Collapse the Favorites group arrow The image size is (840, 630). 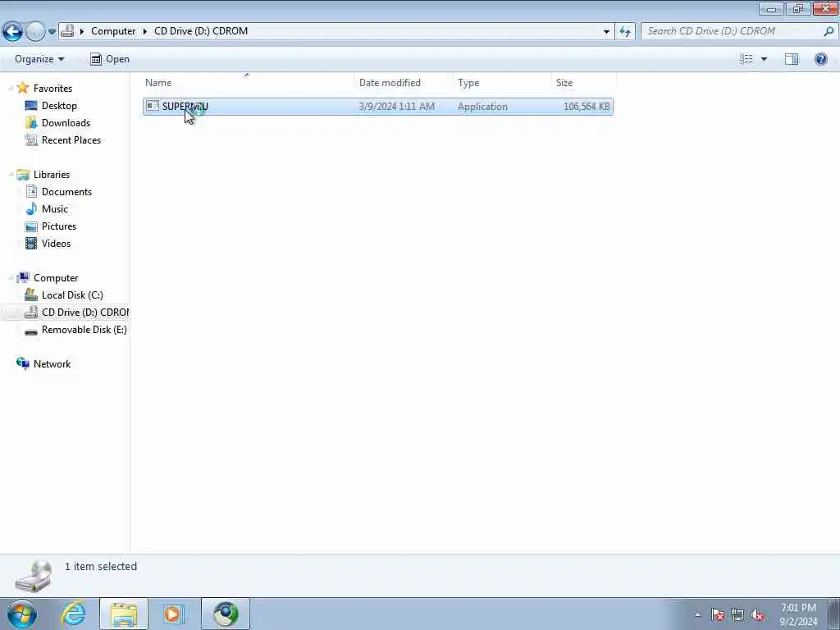click(x=10, y=89)
